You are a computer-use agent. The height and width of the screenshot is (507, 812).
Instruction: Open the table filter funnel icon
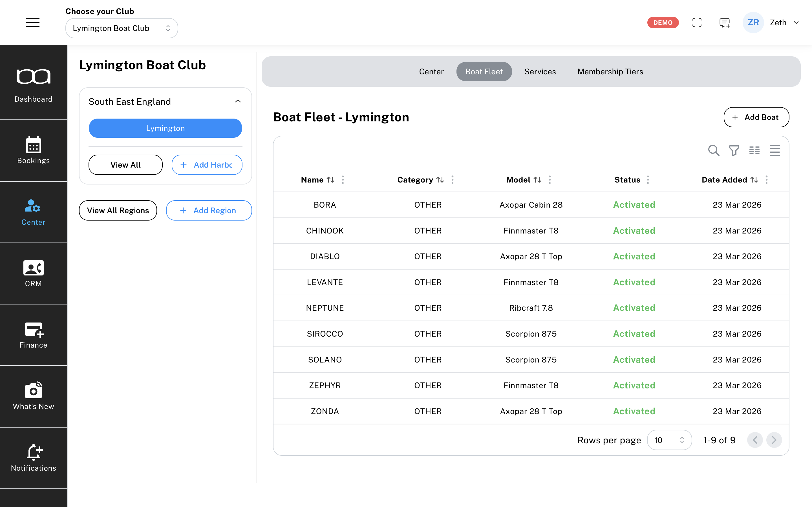(734, 151)
